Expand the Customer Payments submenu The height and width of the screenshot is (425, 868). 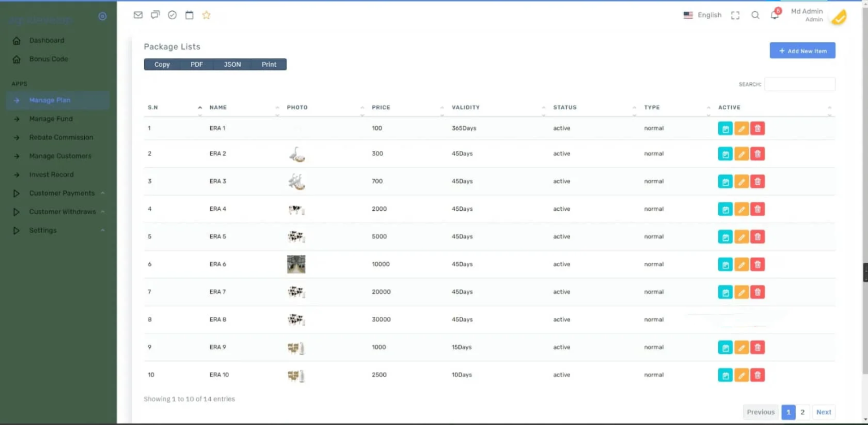click(x=62, y=193)
